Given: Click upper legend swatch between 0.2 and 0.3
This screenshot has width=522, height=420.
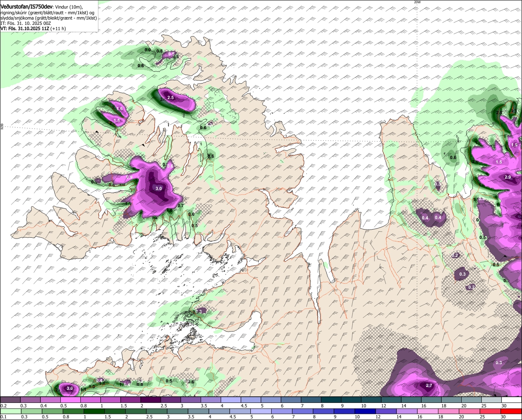Looking at the screenshot, I should (10, 400).
